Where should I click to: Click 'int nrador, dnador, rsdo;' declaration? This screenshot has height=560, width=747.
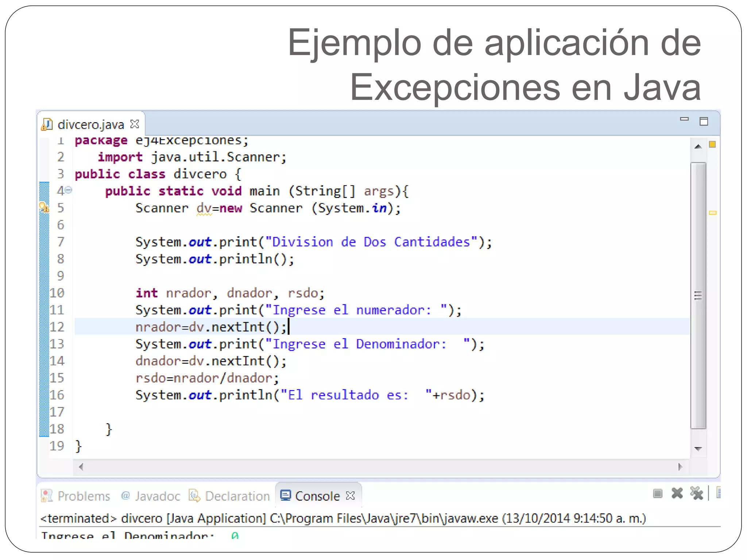pyautogui.click(x=230, y=293)
